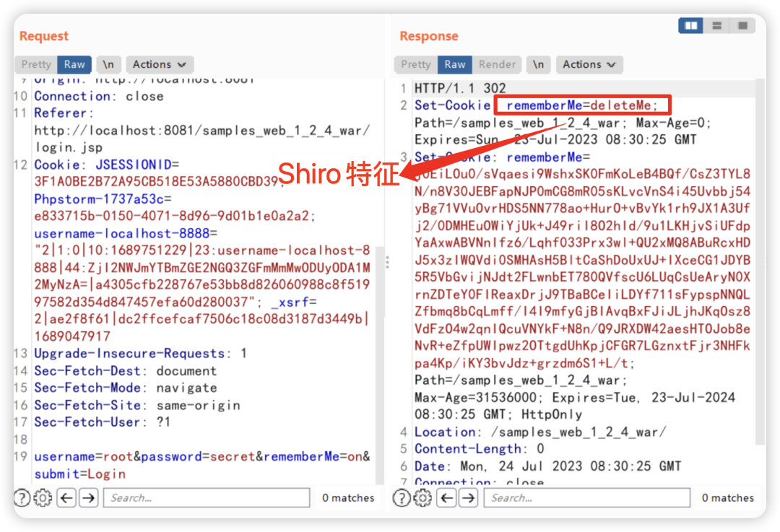Open help in Response search bar

402,497
